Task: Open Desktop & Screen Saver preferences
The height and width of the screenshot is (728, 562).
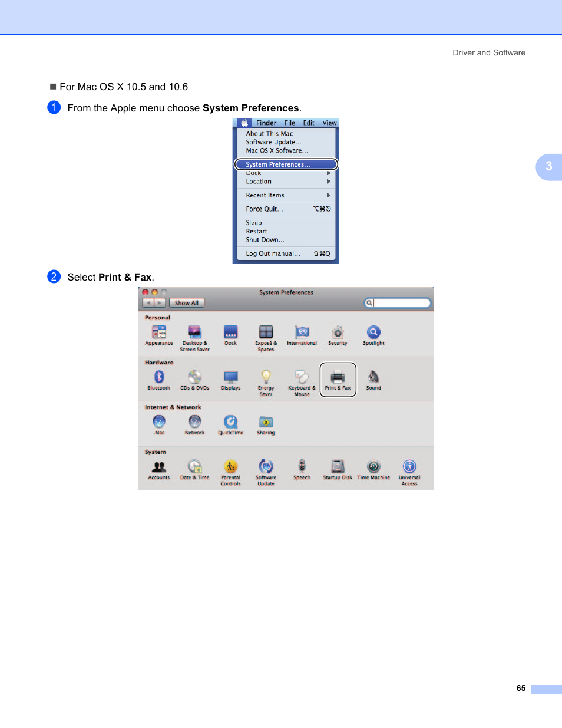Action: (x=194, y=338)
